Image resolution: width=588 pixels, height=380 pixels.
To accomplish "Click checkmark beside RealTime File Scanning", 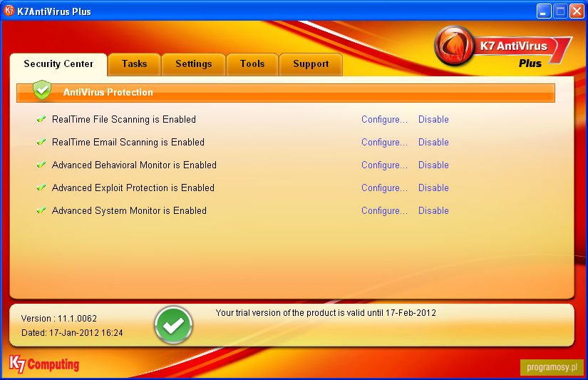I will click(41, 119).
